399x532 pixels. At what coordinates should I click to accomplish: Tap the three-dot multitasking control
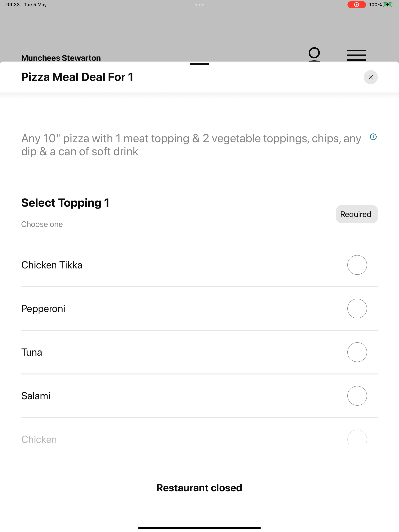[x=199, y=4]
